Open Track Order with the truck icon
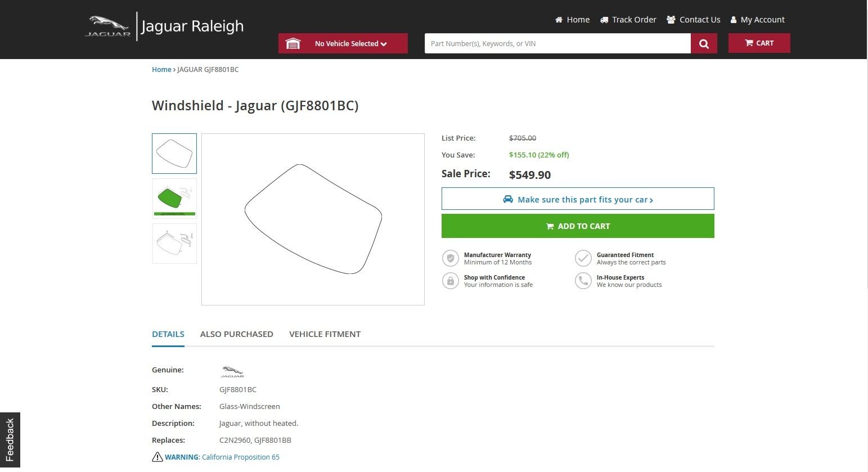 pyautogui.click(x=628, y=20)
